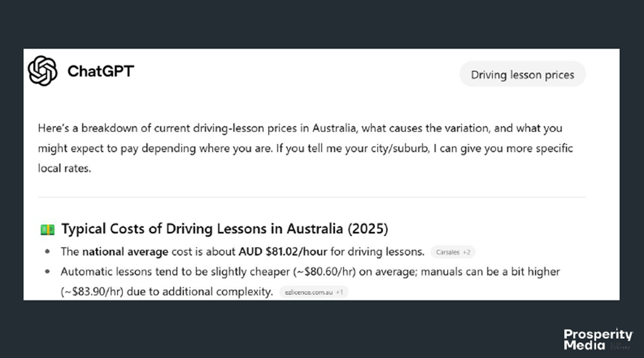This screenshot has height=358, width=644.
Task: Click the words "local rates." in the intro
Action: [65, 169]
